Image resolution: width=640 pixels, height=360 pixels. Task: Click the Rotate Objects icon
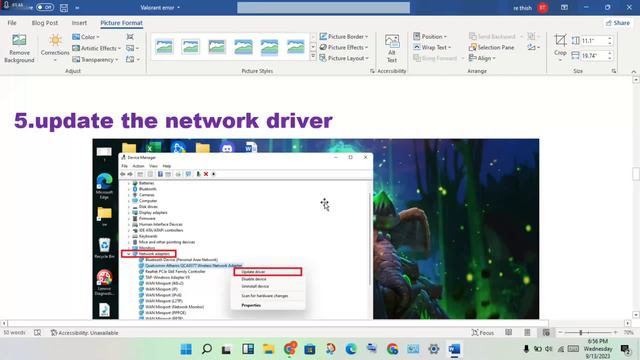tap(531, 47)
